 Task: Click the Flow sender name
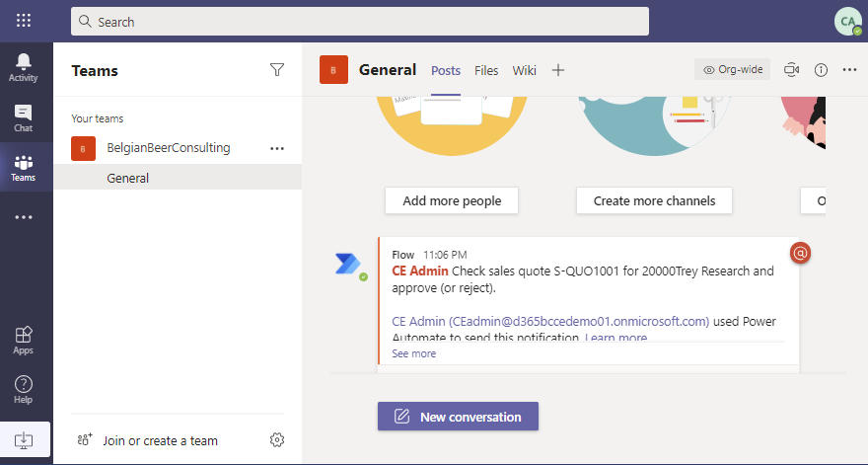click(403, 255)
